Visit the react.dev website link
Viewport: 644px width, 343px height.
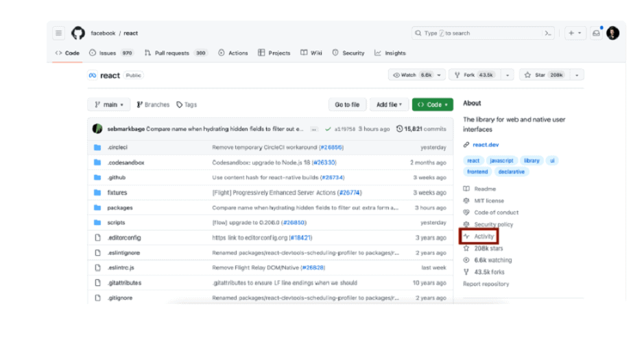486,145
